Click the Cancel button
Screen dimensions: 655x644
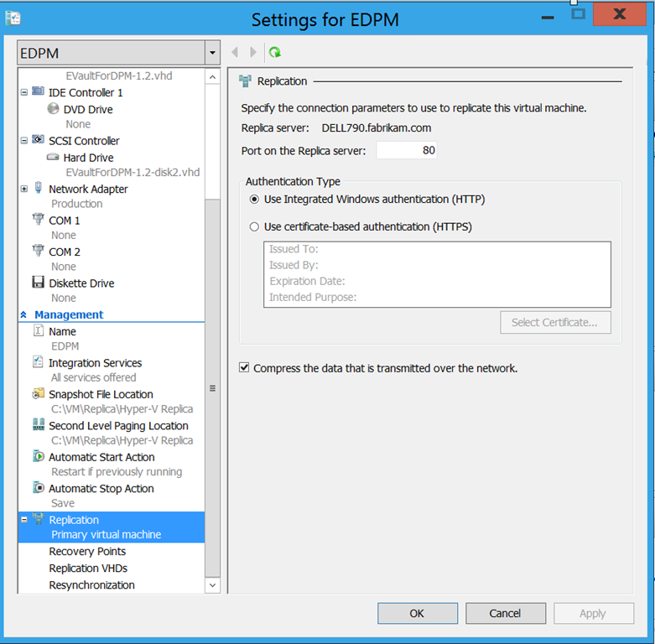506,613
